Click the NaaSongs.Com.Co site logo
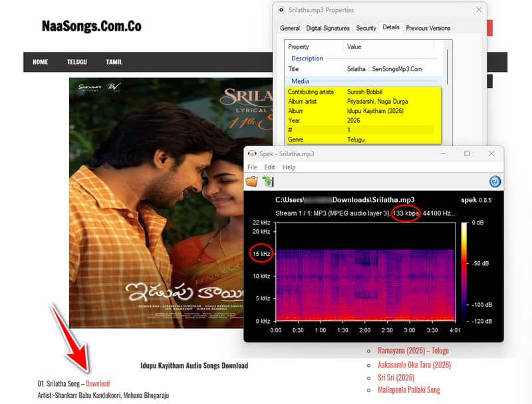 pos(92,26)
